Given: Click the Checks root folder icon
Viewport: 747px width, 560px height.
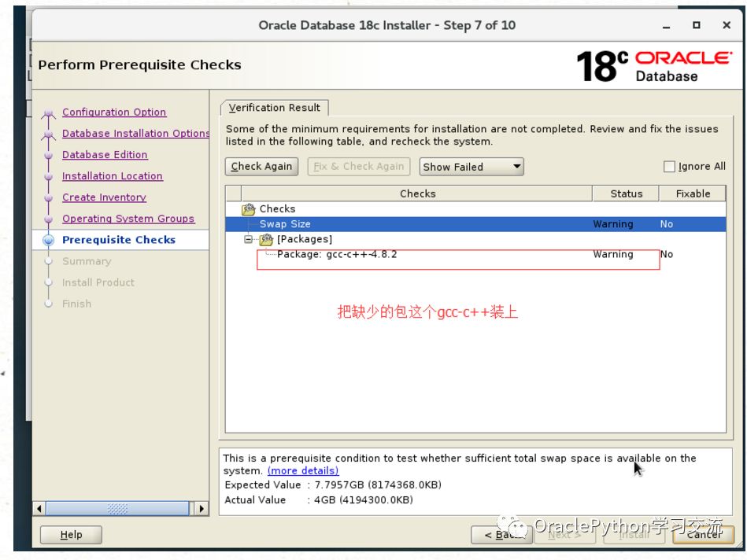Looking at the screenshot, I should pos(249,208).
